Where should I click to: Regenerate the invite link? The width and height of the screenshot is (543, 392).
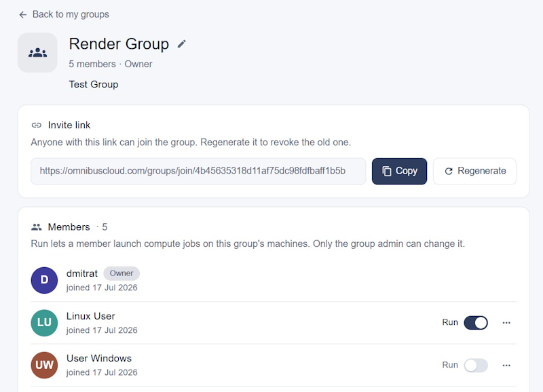coord(474,172)
